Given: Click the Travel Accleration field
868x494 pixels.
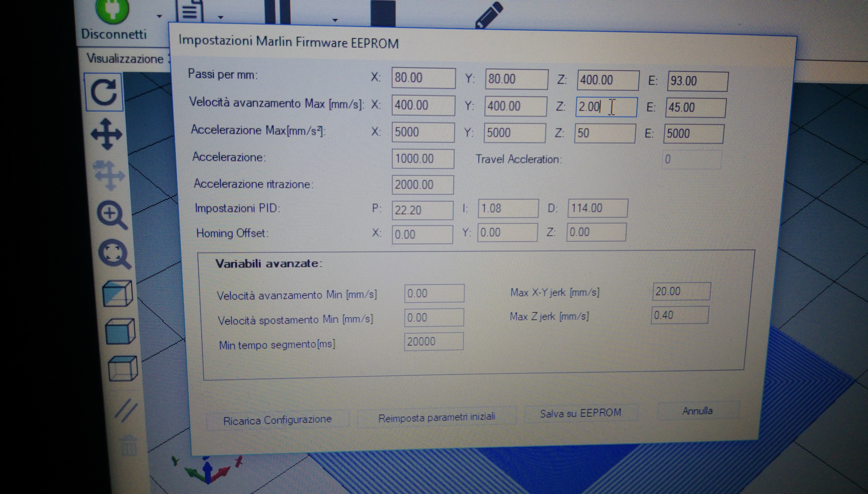Looking at the screenshot, I should (691, 159).
